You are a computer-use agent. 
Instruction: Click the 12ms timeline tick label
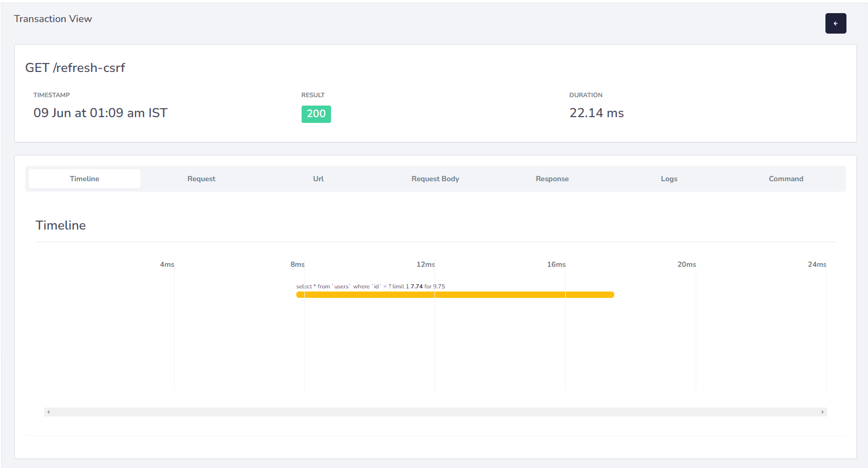[426, 264]
